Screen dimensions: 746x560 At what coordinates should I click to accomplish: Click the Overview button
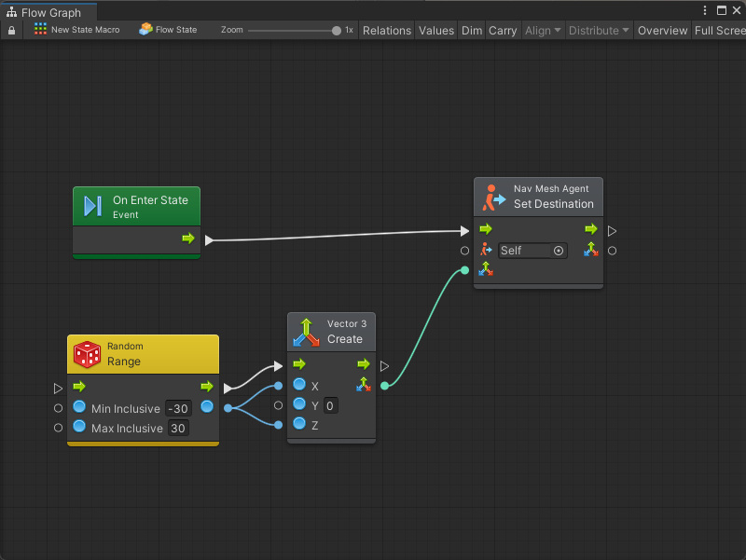tap(662, 31)
